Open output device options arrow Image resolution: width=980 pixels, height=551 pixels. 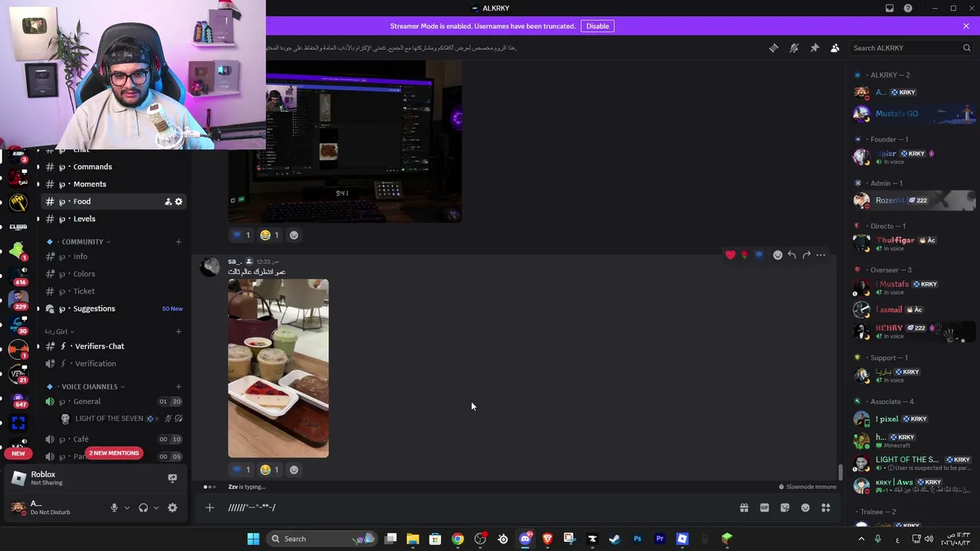pyautogui.click(x=156, y=508)
